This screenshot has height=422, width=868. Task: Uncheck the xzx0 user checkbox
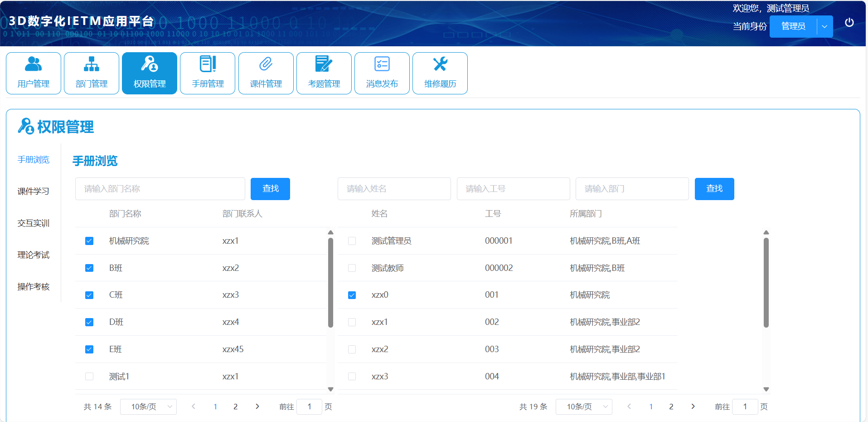(352, 295)
